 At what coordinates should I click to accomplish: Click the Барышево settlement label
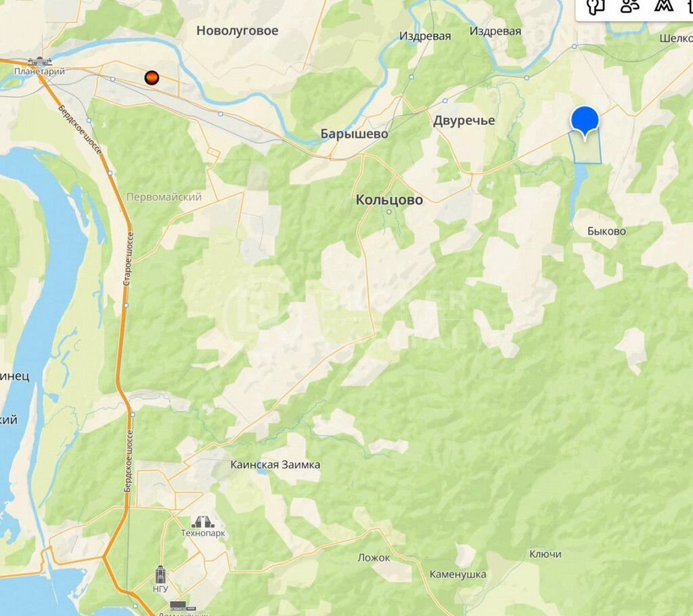click(355, 134)
